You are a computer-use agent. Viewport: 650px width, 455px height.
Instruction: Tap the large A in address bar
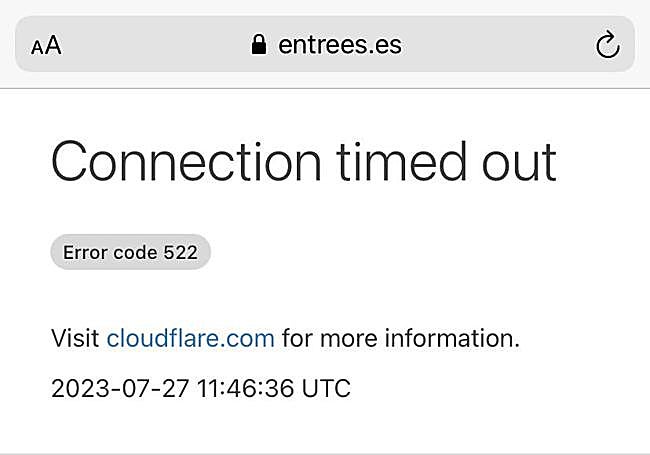[x=53, y=45]
